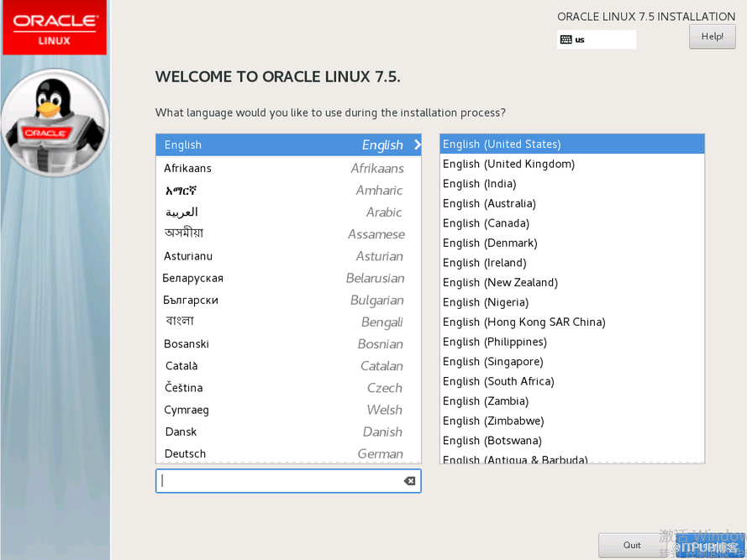This screenshot has height=560, width=747.
Task: Select the Arabic language row
Action: point(288,212)
